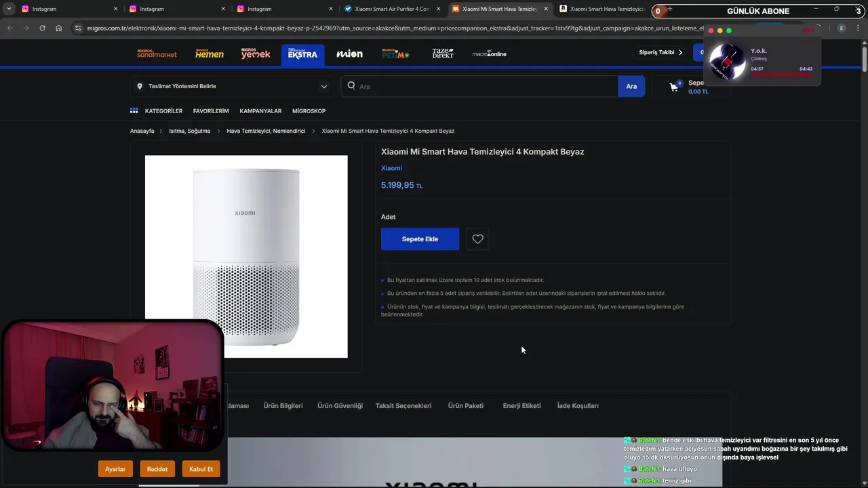Image resolution: width=868 pixels, height=488 pixels.
Task: Click the Reddet cookie button
Action: [157, 469]
